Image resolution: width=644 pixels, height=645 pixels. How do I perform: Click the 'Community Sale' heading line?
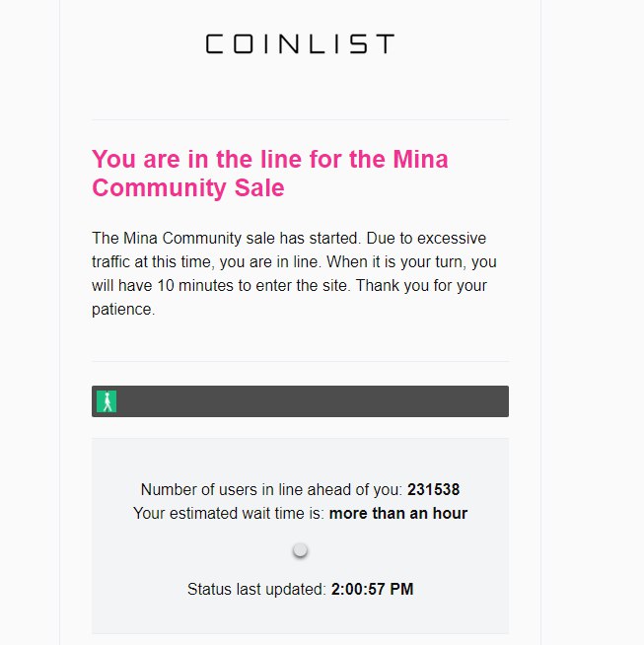188,188
